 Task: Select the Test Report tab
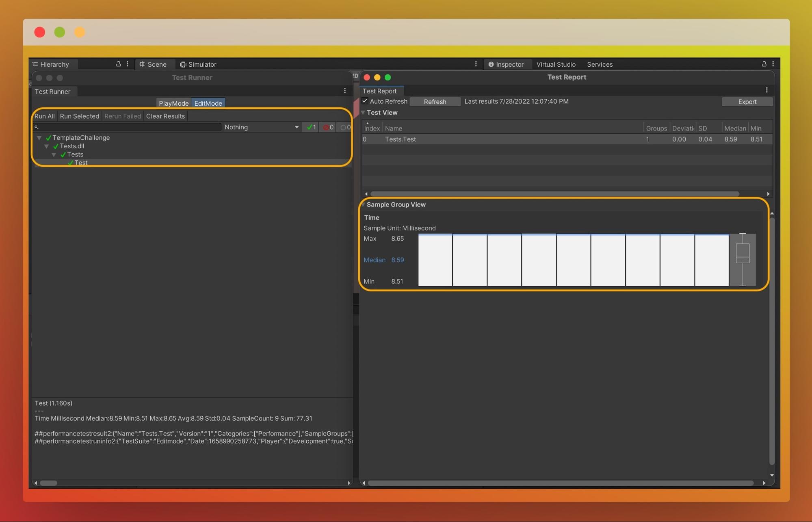[x=379, y=91]
